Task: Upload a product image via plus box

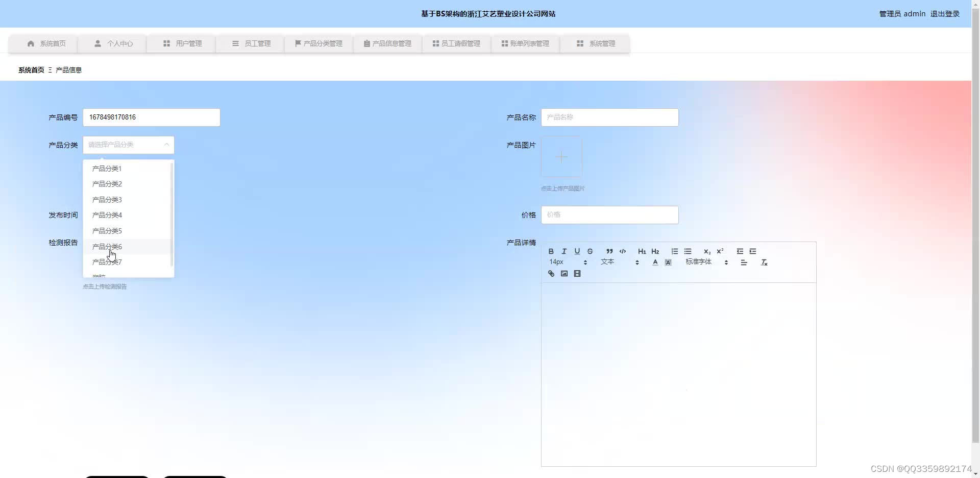Action: [x=561, y=157]
